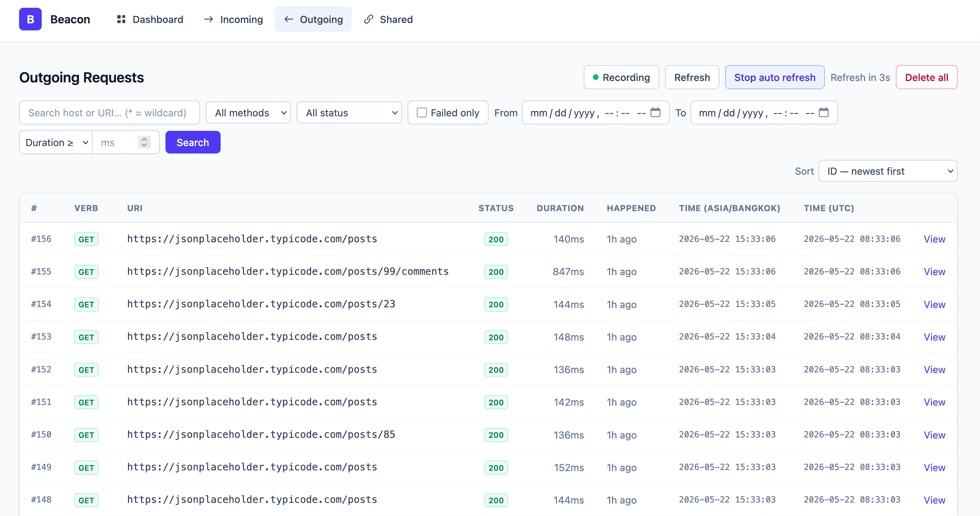Click Bangkok time 15:33:04 in row #153
Viewport: 980px width, 516px height.
[x=727, y=336]
